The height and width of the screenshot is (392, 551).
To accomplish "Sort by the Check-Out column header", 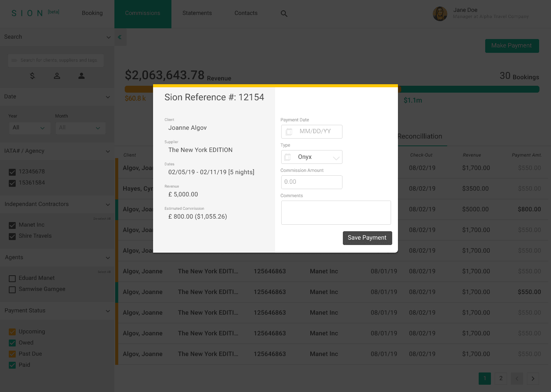I will [421, 155].
